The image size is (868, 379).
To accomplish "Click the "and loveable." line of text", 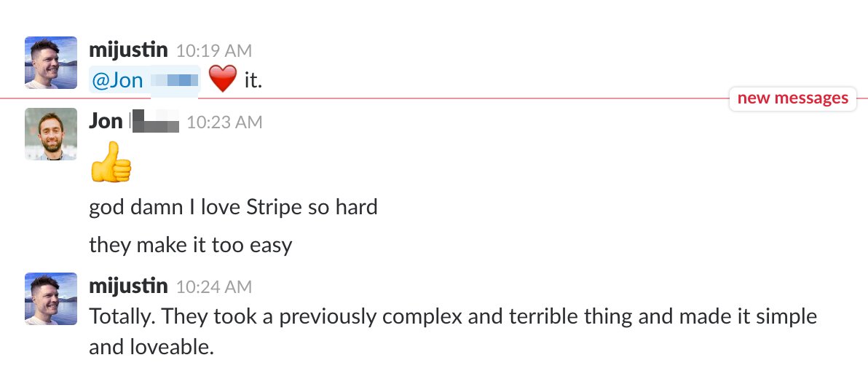I will point(151,347).
